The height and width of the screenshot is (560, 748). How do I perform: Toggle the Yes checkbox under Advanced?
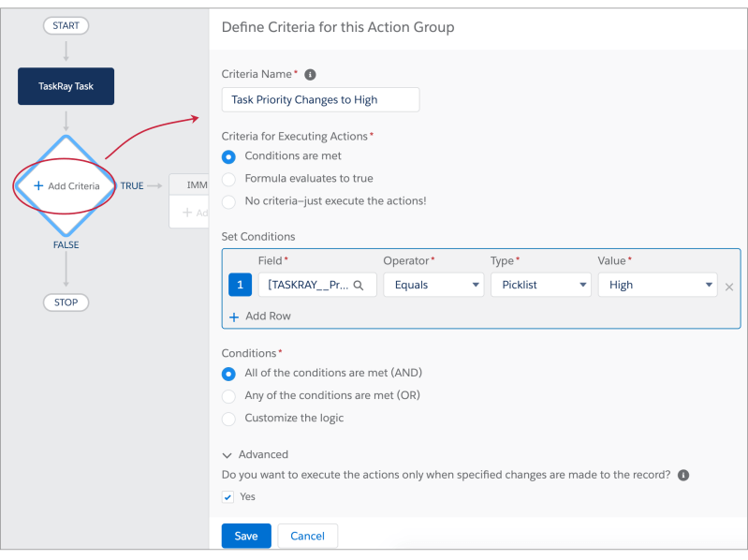228,497
